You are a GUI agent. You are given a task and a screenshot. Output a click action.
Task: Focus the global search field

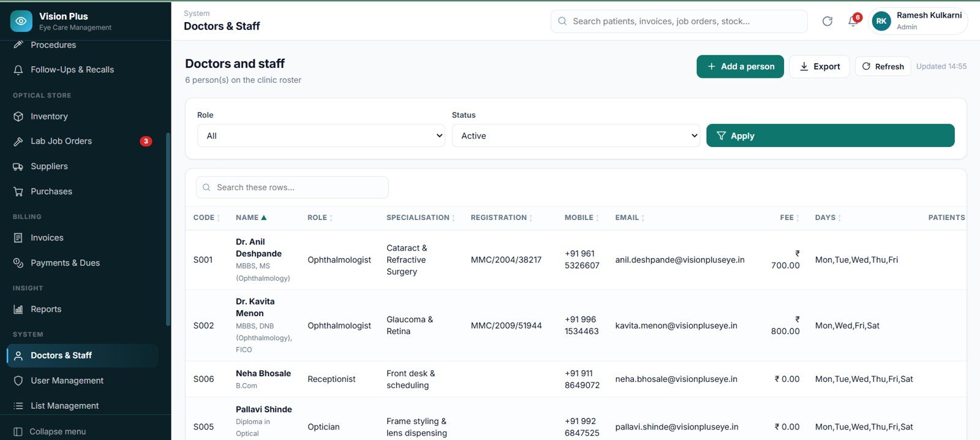point(679,21)
